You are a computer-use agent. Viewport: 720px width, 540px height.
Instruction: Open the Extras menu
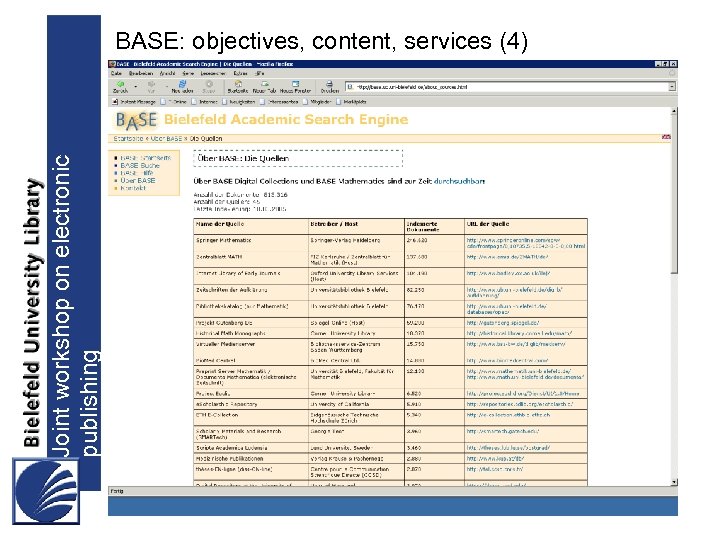(x=241, y=73)
